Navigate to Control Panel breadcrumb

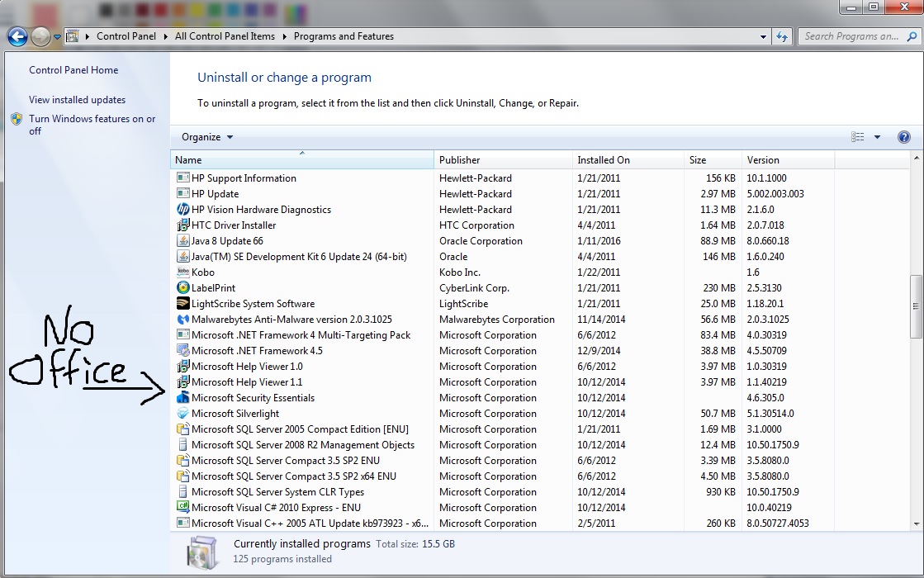click(x=126, y=36)
